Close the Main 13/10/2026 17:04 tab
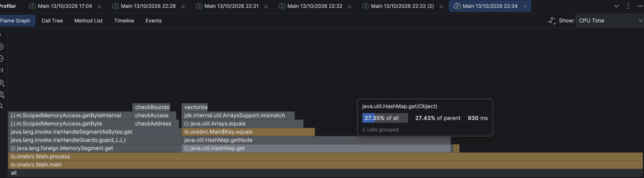644x178 pixels. point(99,6)
